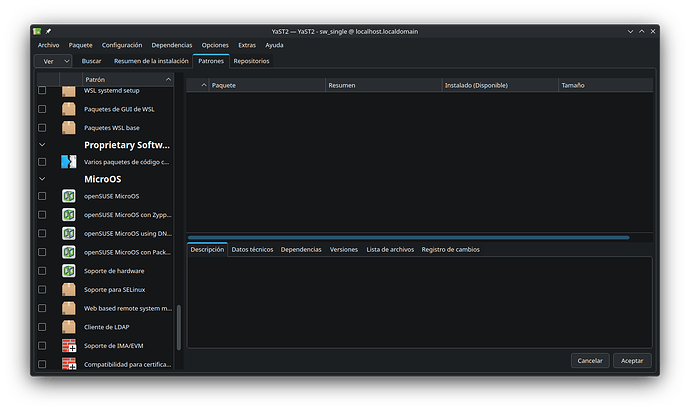Click the Web based remote system icon
Viewport: 690px width, 412px height.
(69, 309)
